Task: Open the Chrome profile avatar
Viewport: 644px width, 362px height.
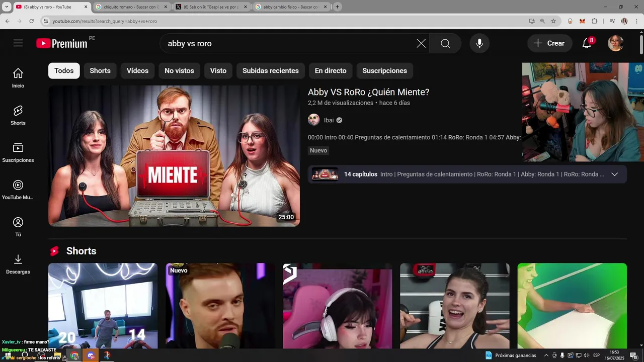Action: tap(624, 21)
